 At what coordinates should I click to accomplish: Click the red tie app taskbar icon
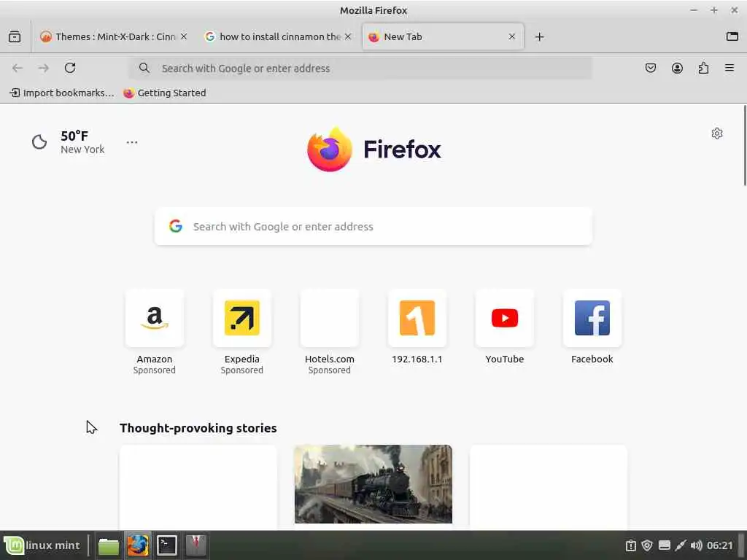tap(196, 545)
